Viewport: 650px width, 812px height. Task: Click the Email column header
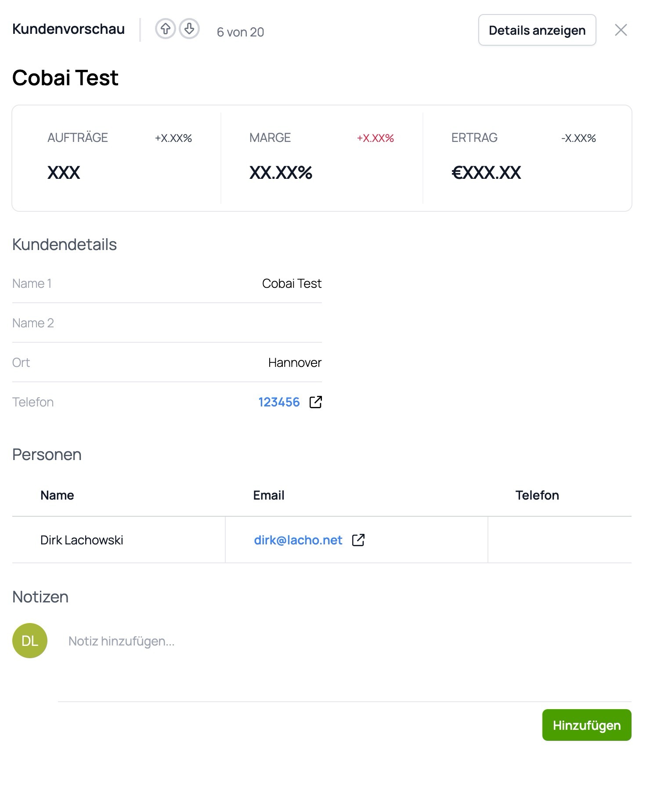click(x=268, y=495)
